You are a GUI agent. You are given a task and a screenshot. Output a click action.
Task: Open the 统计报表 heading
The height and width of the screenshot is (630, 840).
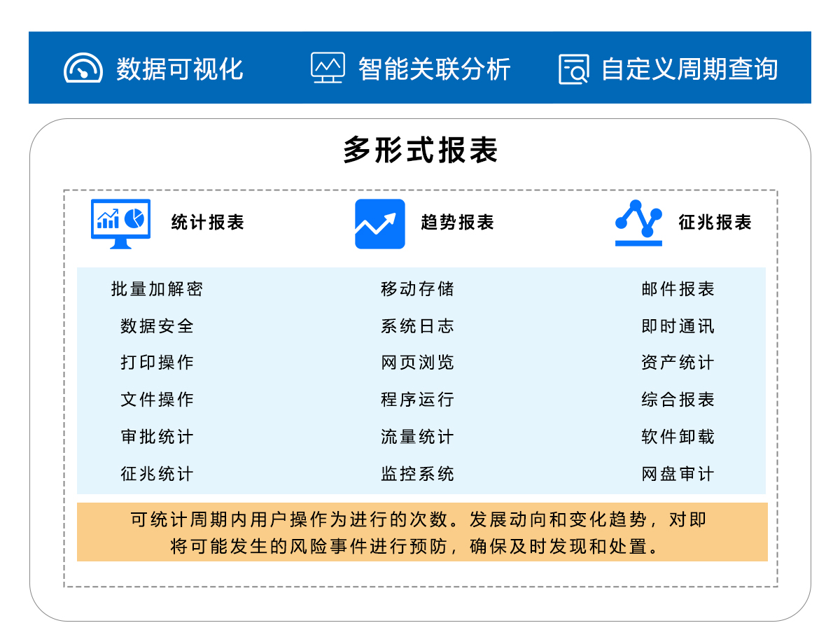(x=208, y=223)
